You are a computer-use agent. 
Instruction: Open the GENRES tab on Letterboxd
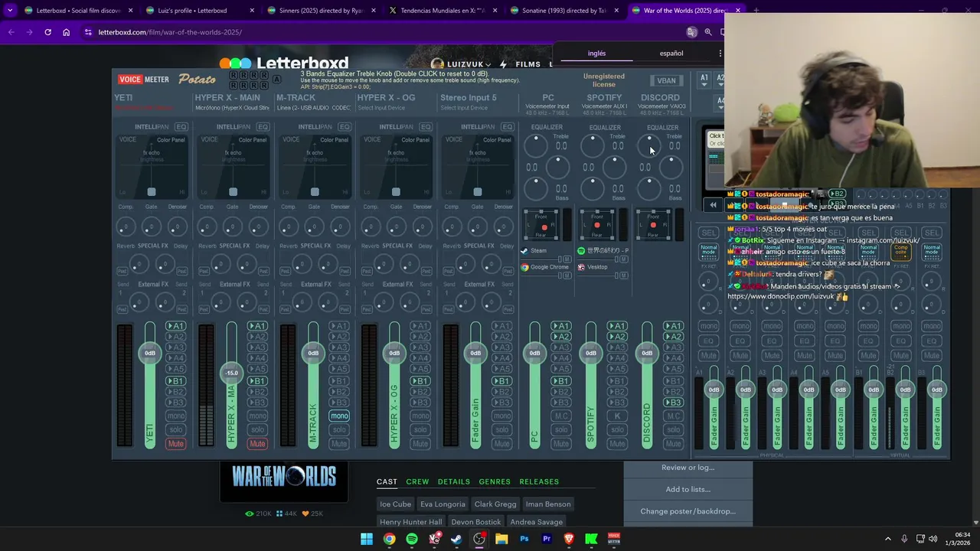495,481
